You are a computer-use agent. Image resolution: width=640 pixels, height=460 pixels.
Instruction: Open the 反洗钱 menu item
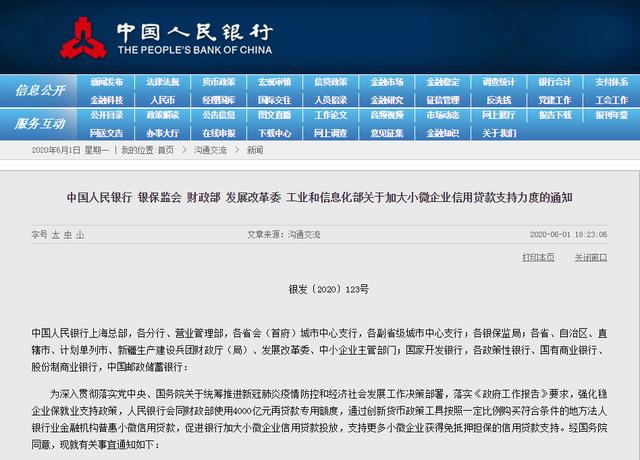(499, 100)
